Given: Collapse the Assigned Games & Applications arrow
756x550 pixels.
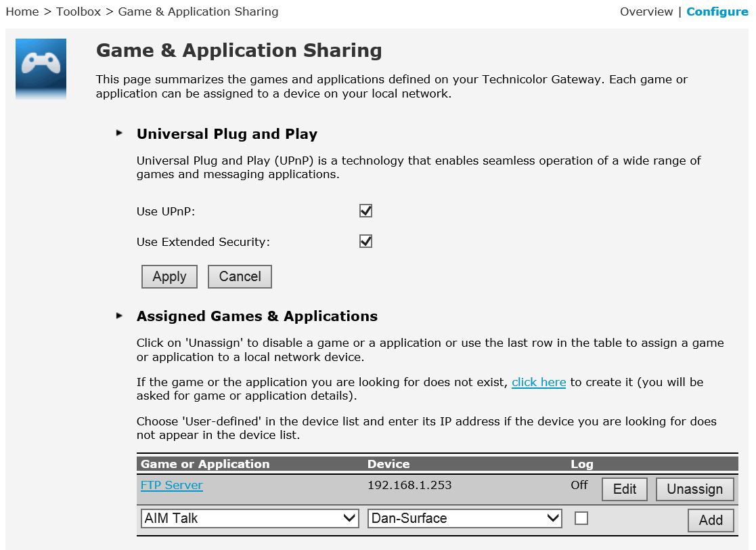Looking at the screenshot, I should 119,316.
